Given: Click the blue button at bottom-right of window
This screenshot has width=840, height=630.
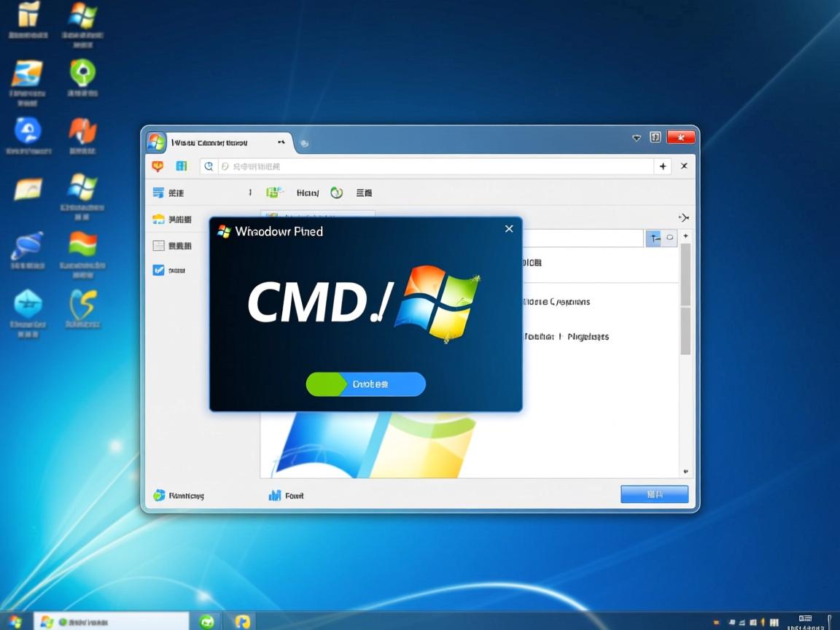Looking at the screenshot, I should [x=654, y=494].
